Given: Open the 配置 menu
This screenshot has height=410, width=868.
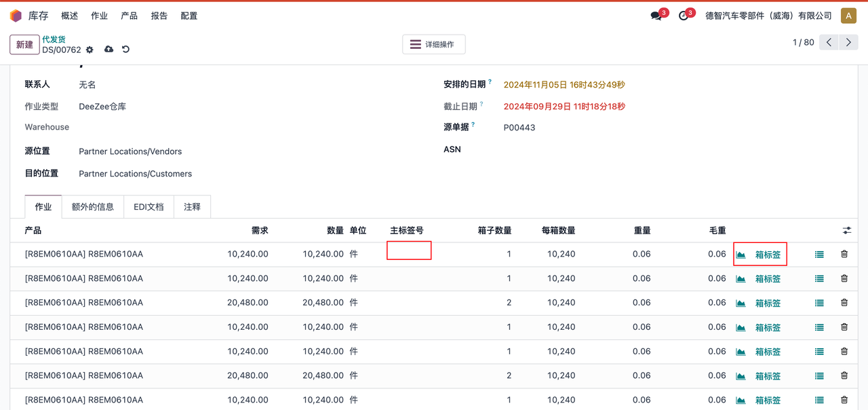Looking at the screenshot, I should click(189, 16).
